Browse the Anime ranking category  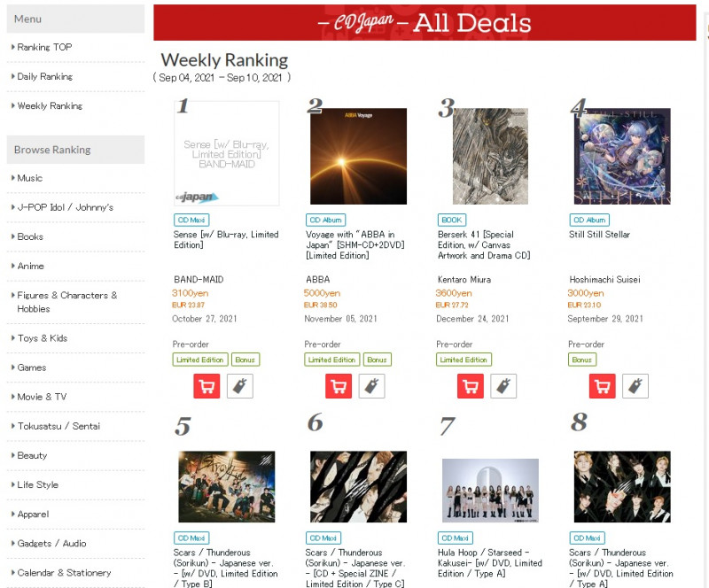30,266
